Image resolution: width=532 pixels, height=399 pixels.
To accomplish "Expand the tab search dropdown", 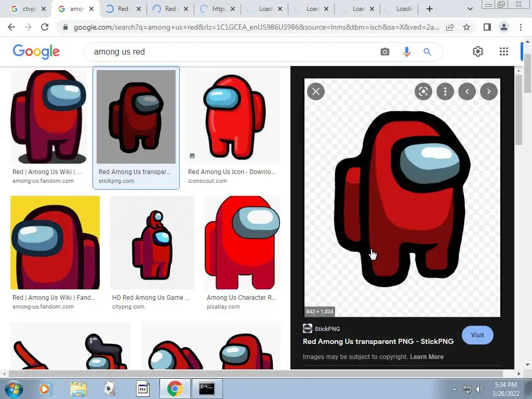I will pyautogui.click(x=470, y=9).
